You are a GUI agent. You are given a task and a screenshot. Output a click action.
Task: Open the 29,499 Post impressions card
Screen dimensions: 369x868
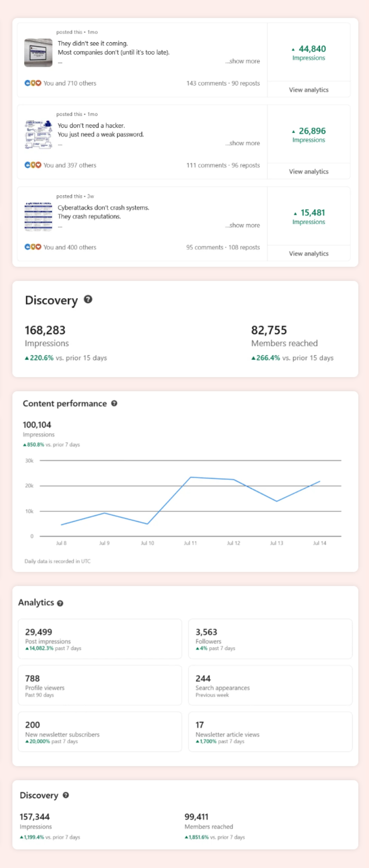point(100,639)
